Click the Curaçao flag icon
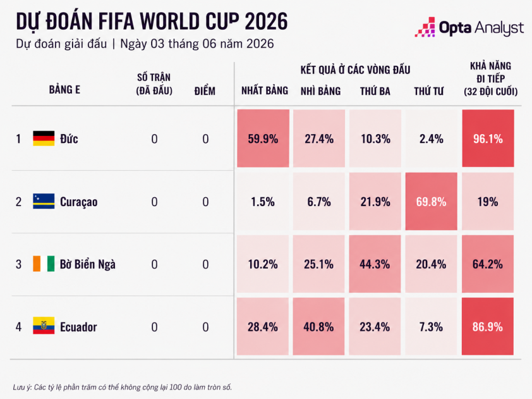The height and width of the screenshot is (399, 532). [x=44, y=201]
